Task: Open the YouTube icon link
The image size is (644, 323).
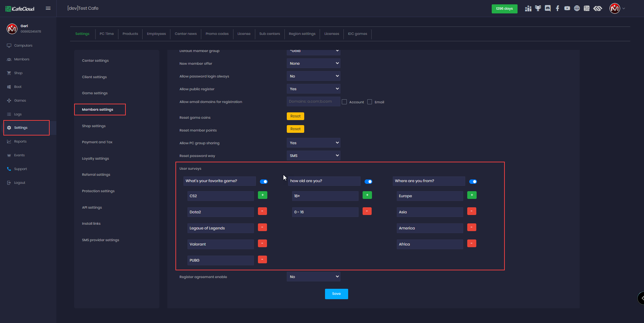Action: click(567, 8)
